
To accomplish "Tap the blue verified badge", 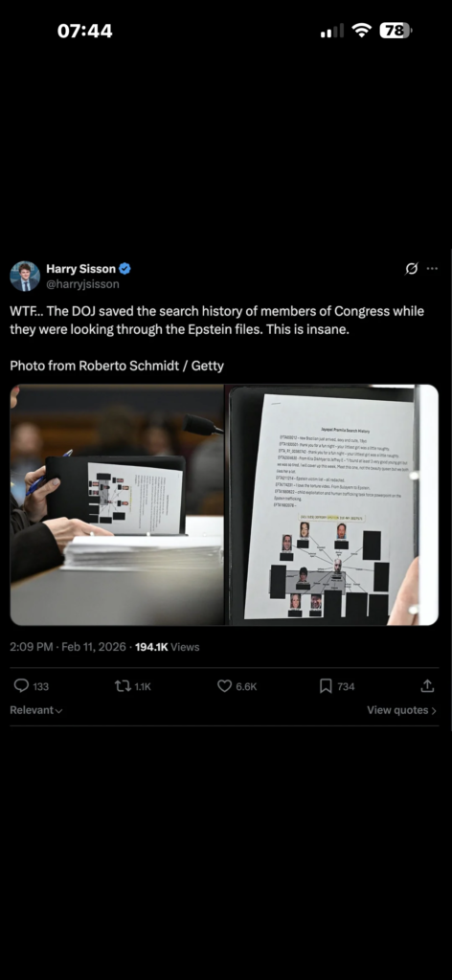I will [125, 269].
